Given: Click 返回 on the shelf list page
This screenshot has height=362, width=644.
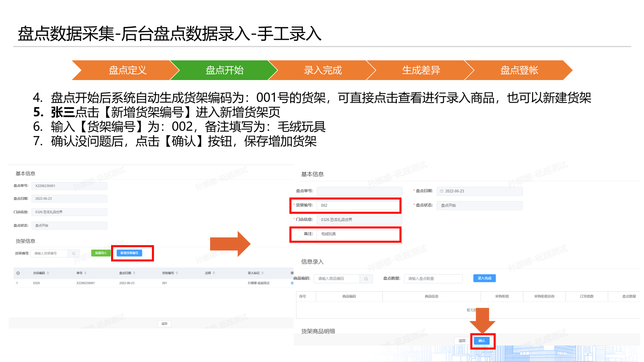Looking at the screenshot, I should [x=164, y=323].
